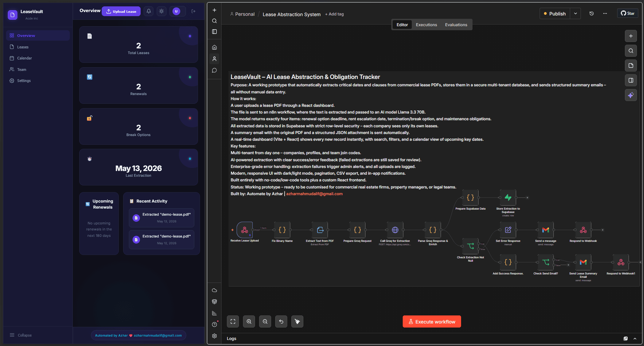Open the n8n settings gear icon

(214, 336)
